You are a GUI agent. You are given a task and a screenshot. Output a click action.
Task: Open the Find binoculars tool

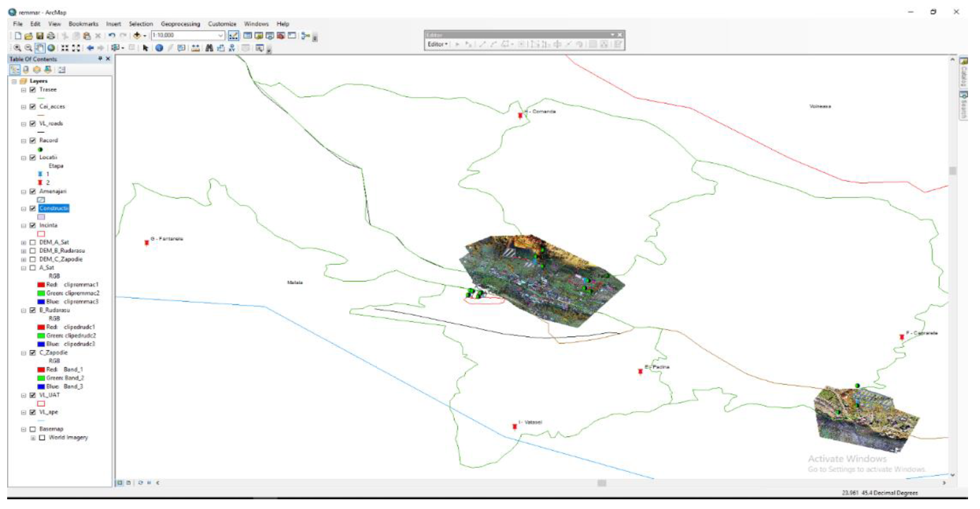click(x=209, y=48)
